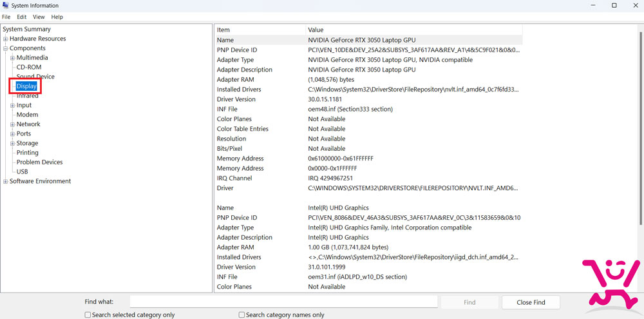The height and width of the screenshot is (319, 644).
Task: Select the Bits/Pixel row
Action: click(x=369, y=148)
